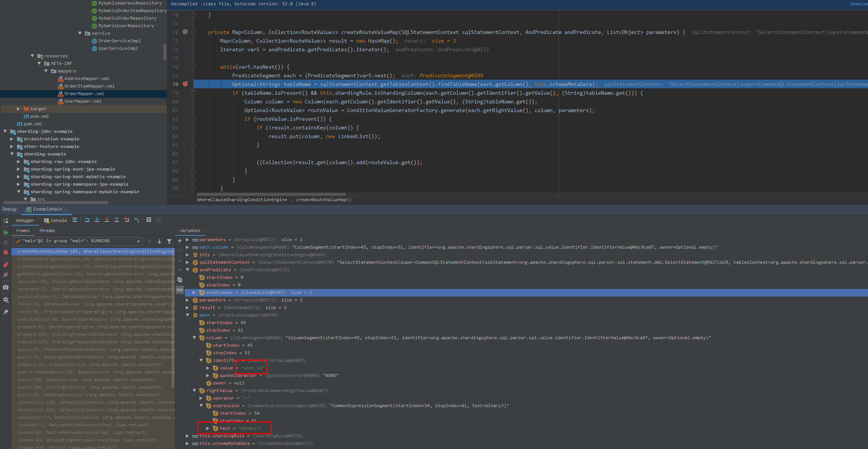Pause the running program
Image resolution: width=868 pixels, height=449 pixels.
pyautogui.click(x=6, y=242)
